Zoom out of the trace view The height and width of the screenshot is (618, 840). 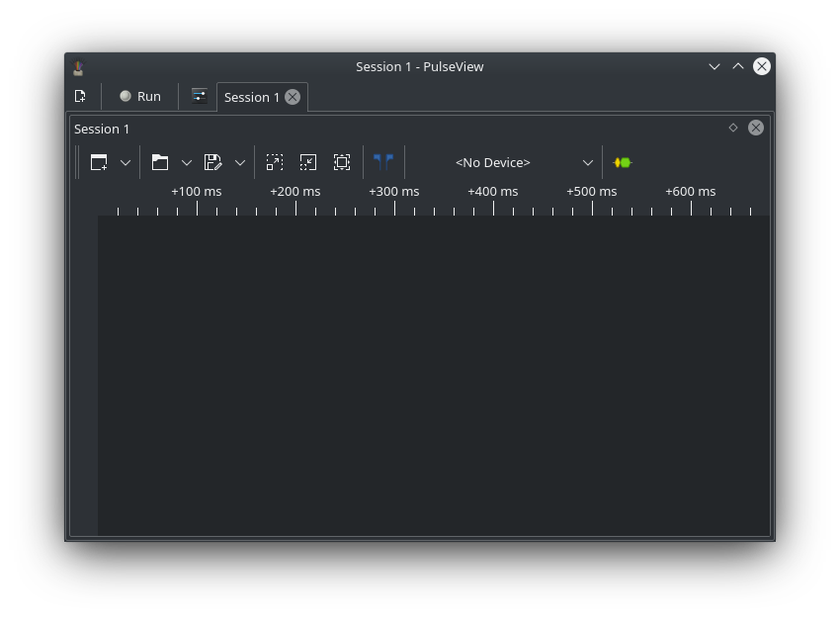[x=308, y=162]
